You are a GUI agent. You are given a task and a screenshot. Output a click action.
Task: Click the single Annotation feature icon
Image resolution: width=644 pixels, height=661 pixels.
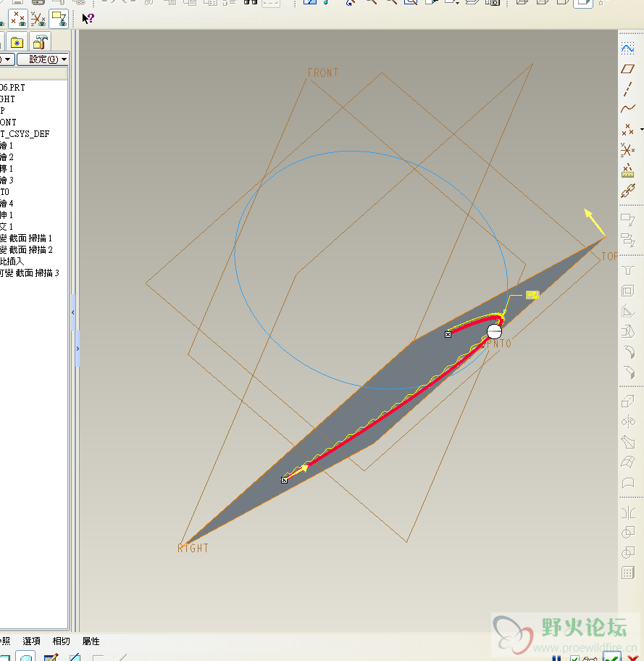(x=627, y=220)
